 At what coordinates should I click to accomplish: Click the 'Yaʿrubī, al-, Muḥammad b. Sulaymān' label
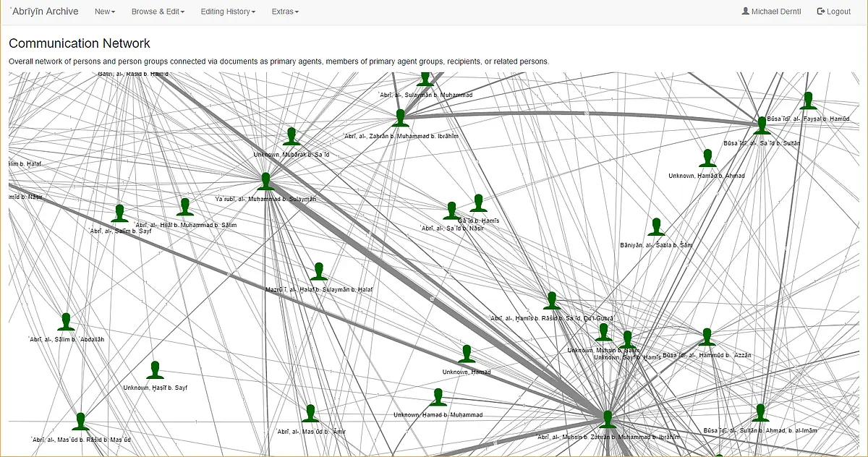pyautogui.click(x=265, y=199)
